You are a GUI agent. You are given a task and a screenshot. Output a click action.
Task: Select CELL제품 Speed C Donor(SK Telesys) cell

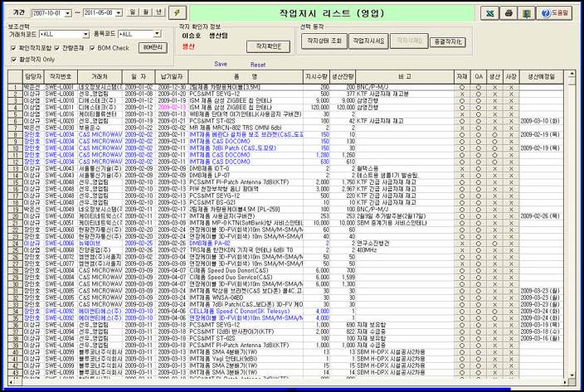pos(246,312)
